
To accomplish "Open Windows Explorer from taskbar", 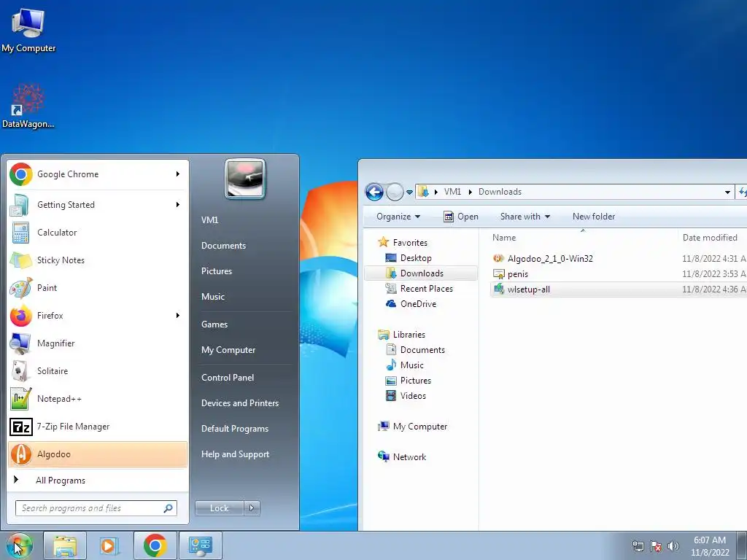I will point(65,545).
